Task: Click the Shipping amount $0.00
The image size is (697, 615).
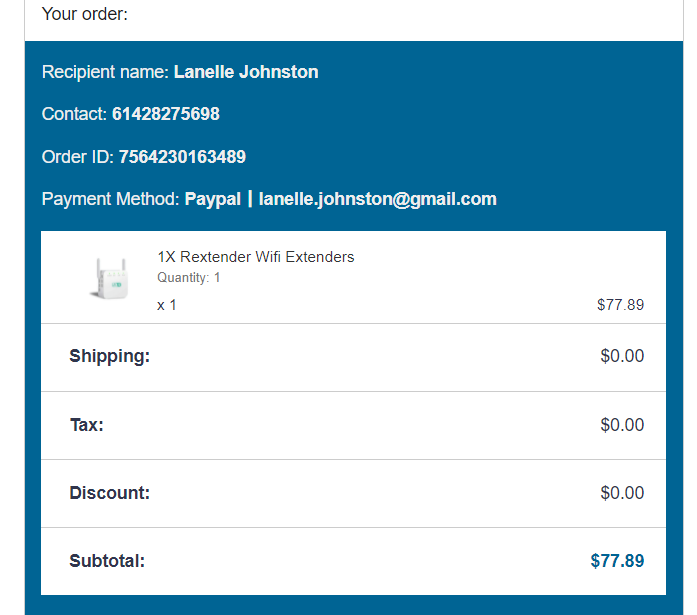Action: pyautogui.click(x=622, y=356)
